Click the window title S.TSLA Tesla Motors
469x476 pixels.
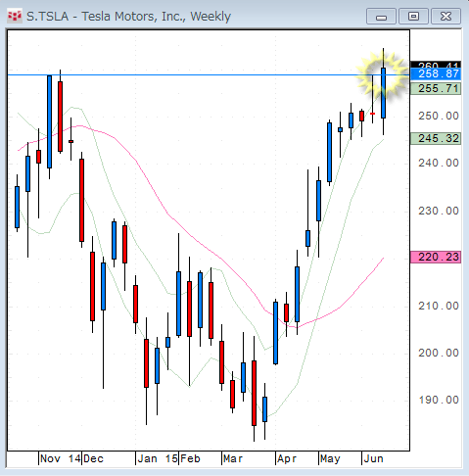(x=128, y=16)
